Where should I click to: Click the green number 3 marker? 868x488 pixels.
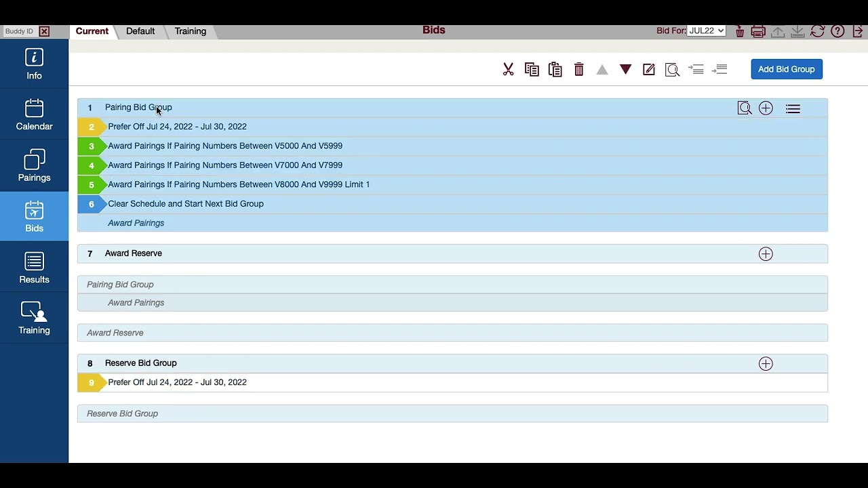(92, 146)
